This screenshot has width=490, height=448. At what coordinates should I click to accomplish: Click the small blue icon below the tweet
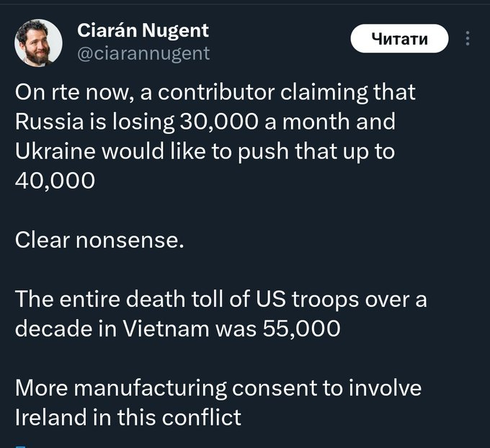[x=20, y=445]
